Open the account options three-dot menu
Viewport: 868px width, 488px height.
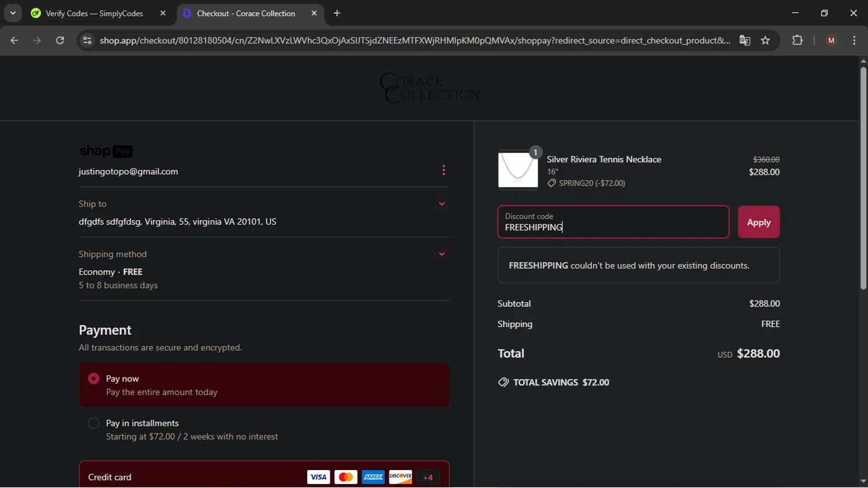coord(444,170)
